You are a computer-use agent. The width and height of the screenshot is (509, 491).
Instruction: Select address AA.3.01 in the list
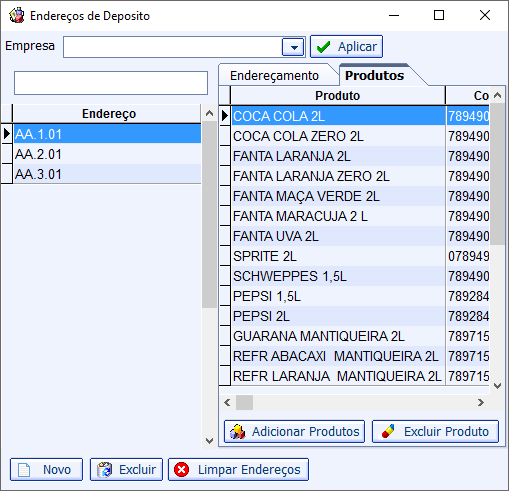point(107,174)
